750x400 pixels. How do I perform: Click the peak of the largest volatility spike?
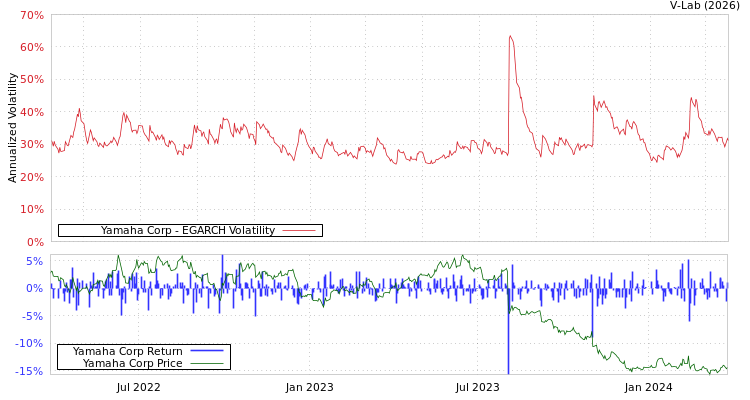(x=510, y=36)
